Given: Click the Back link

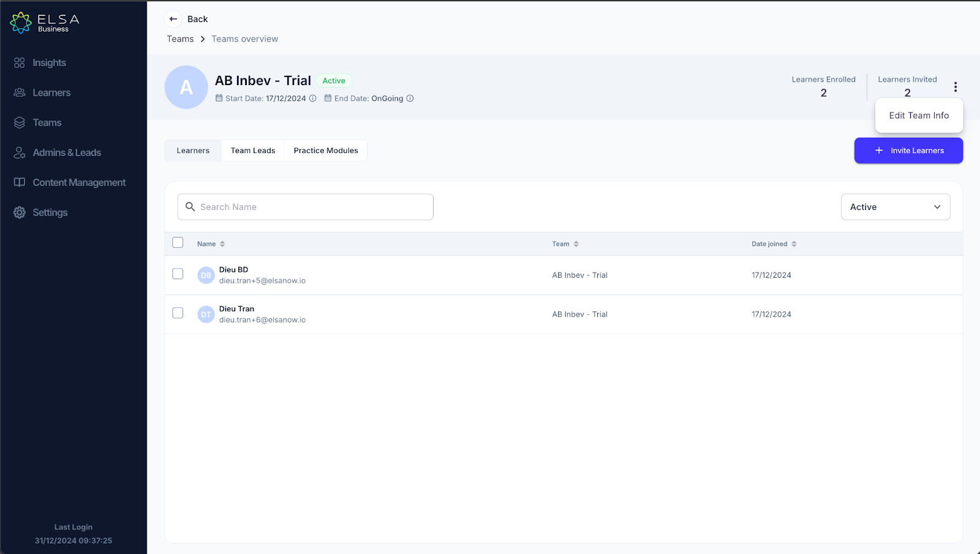Looking at the screenshot, I should [197, 19].
